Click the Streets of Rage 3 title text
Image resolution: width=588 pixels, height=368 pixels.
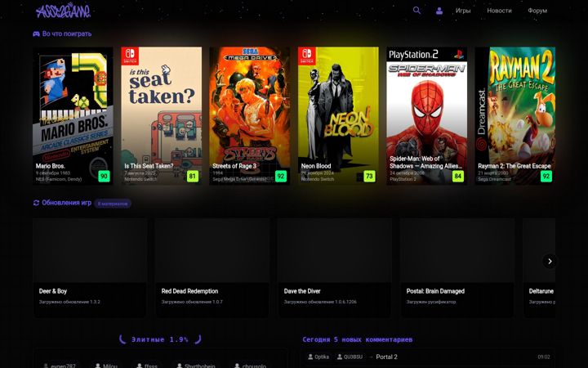click(234, 165)
